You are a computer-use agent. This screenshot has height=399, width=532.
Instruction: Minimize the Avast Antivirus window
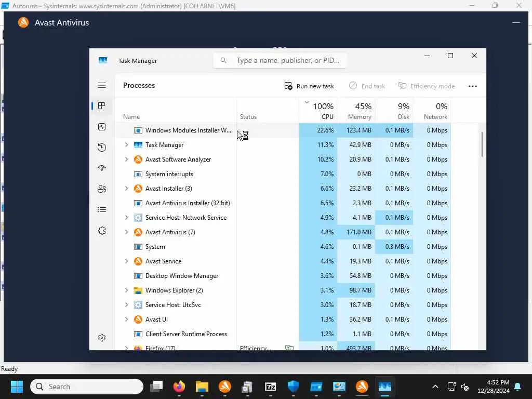coord(516,22)
